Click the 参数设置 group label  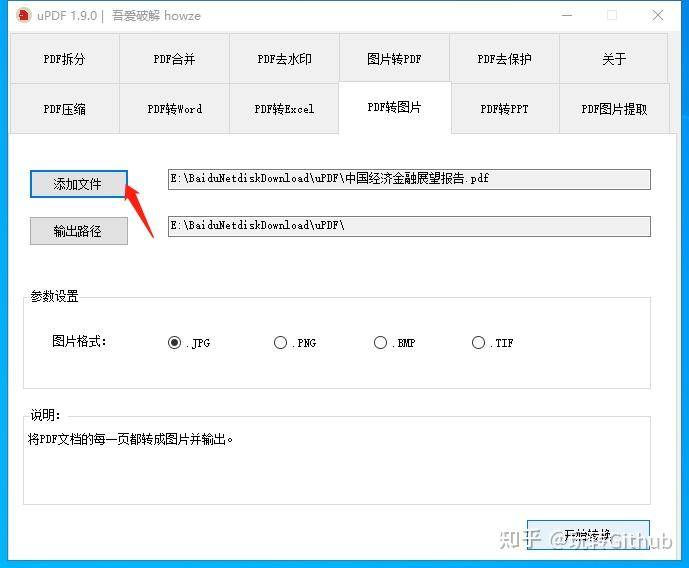click(54, 296)
